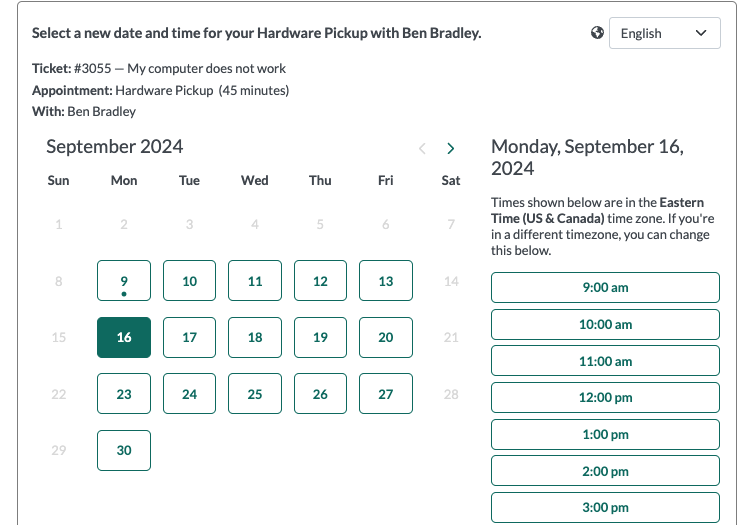Choose the 2:00 pm slot
Viewport: 754px width, 525px height.
[x=605, y=471]
